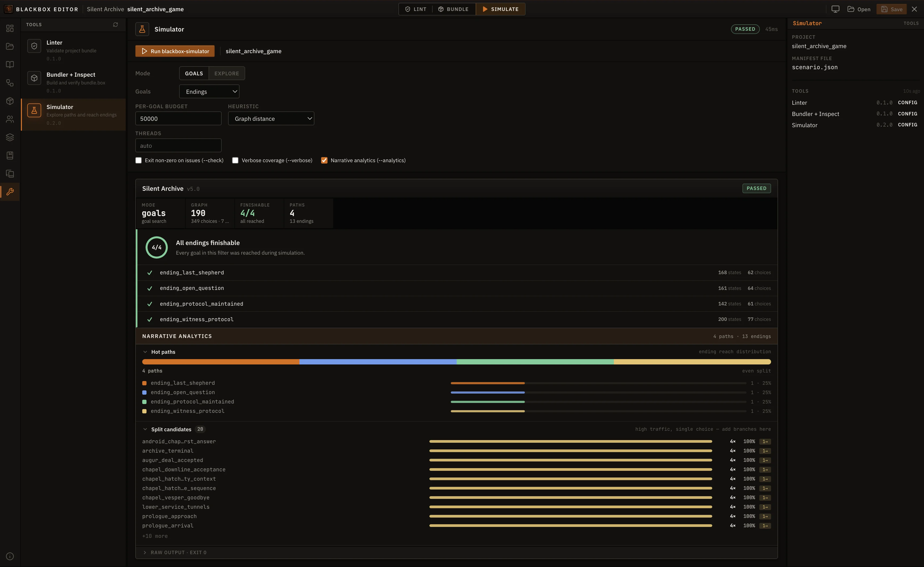Click Run blackbox-simulator button

click(x=175, y=51)
